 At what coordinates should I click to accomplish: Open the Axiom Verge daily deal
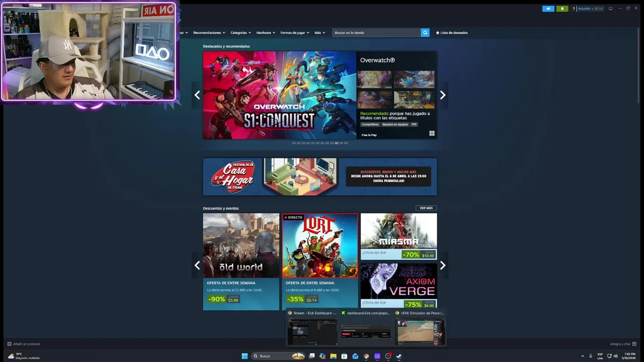coord(398,285)
